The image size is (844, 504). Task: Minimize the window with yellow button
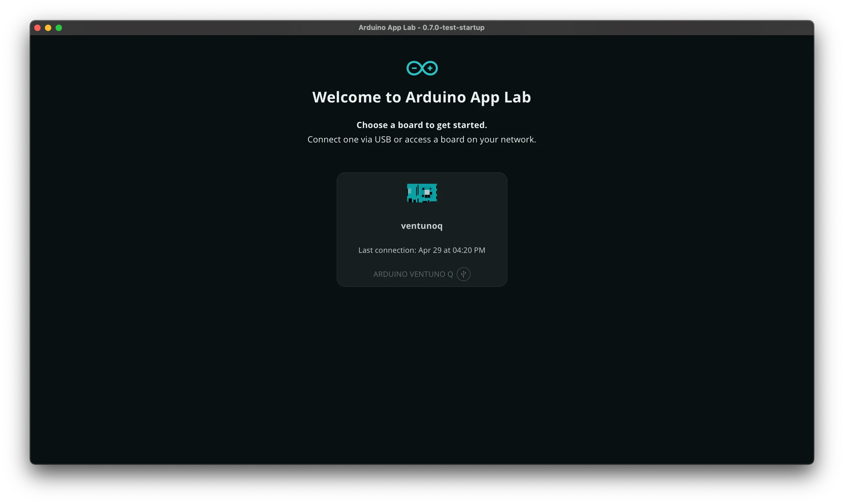(48, 28)
